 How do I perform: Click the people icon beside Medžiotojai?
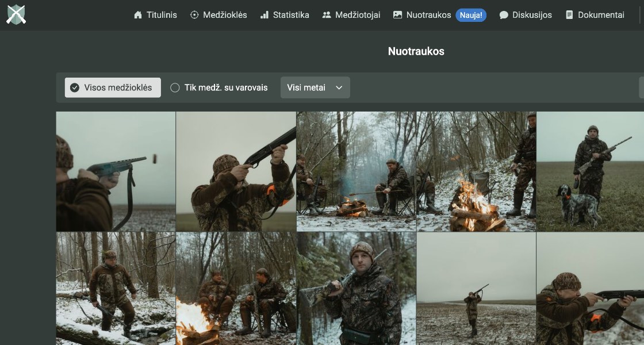click(327, 15)
